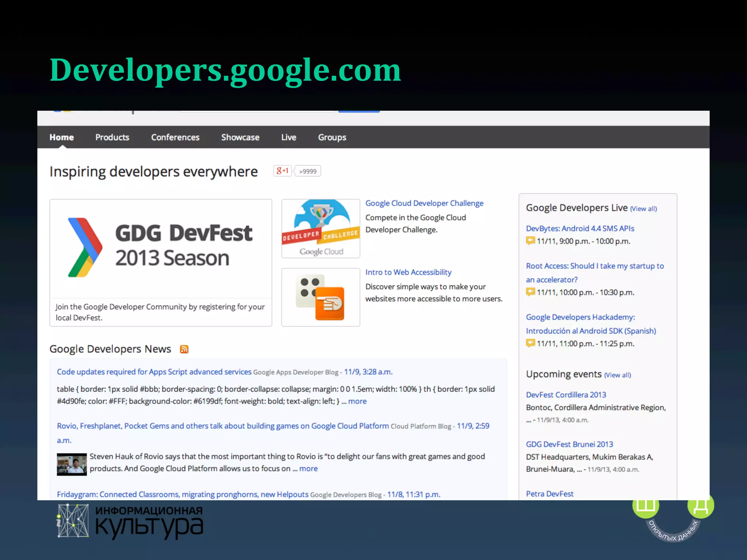The width and height of the screenshot is (747, 560).
Task: Click more link after the Rovio excerpt
Action: pos(309,469)
